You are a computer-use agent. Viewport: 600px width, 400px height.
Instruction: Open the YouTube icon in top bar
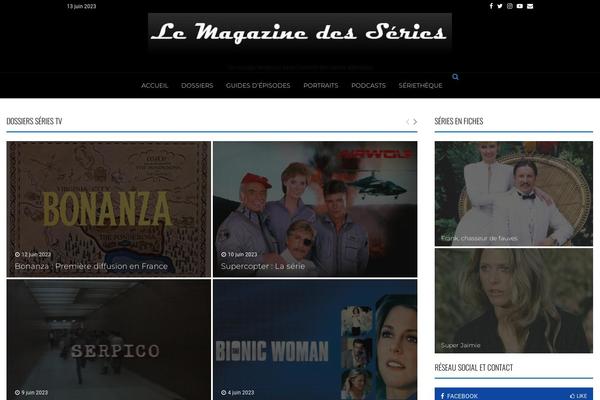click(x=520, y=6)
